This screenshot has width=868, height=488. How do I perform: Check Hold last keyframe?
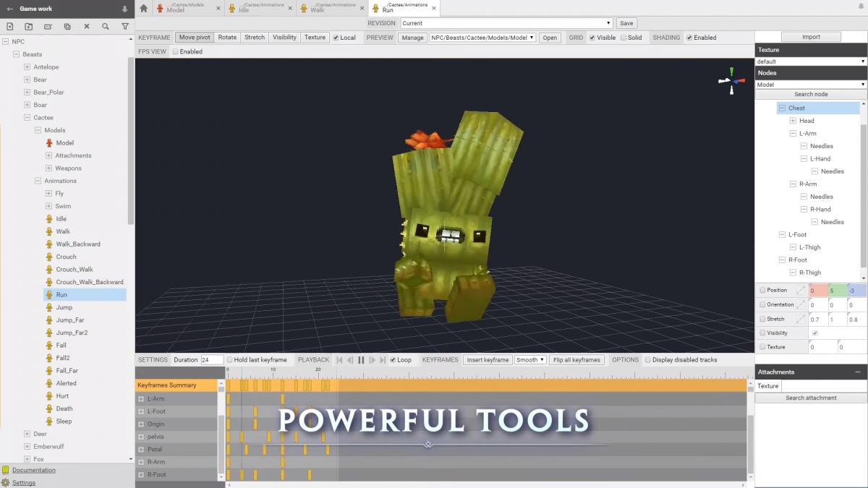[230, 360]
